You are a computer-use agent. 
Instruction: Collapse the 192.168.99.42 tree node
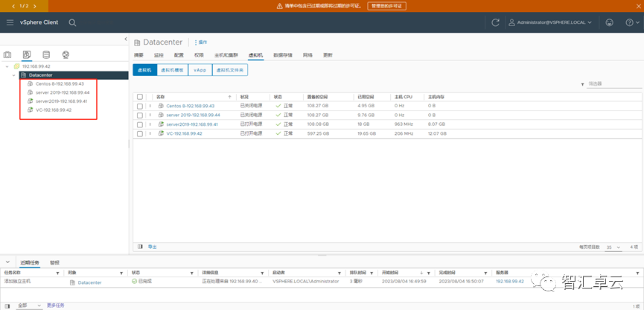(x=7, y=66)
